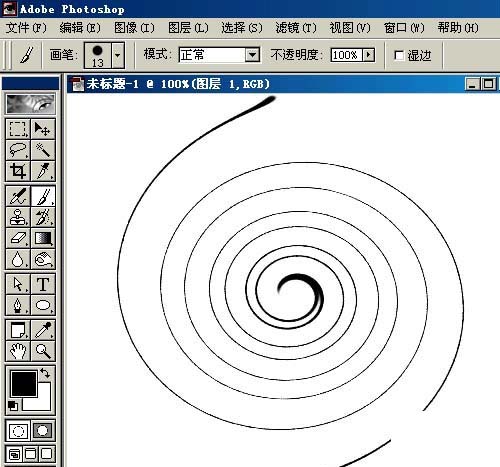Select the Gradient tool
Screen dimensions: 500x467
tap(43, 238)
